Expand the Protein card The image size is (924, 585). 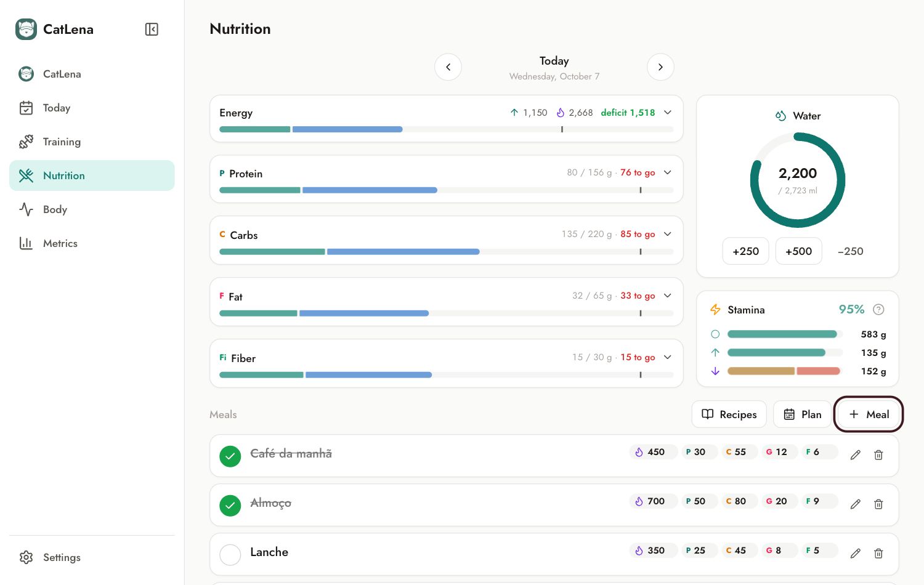click(x=668, y=173)
